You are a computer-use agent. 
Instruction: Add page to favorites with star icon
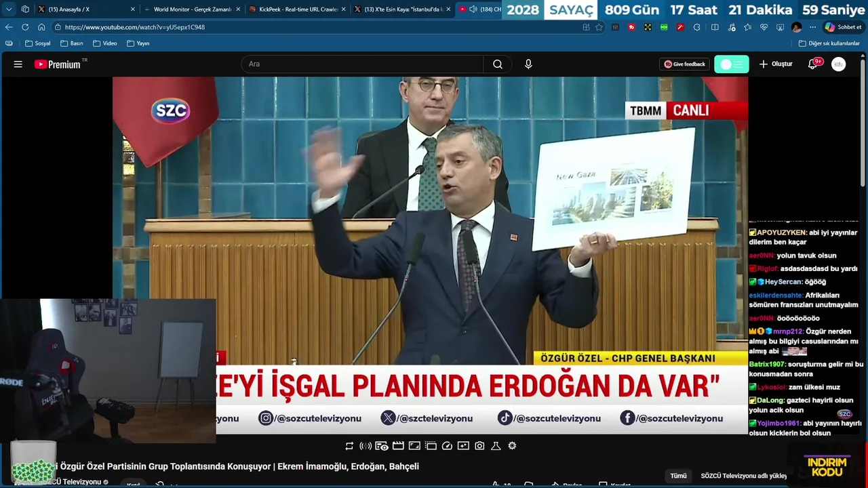click(599, 27)
